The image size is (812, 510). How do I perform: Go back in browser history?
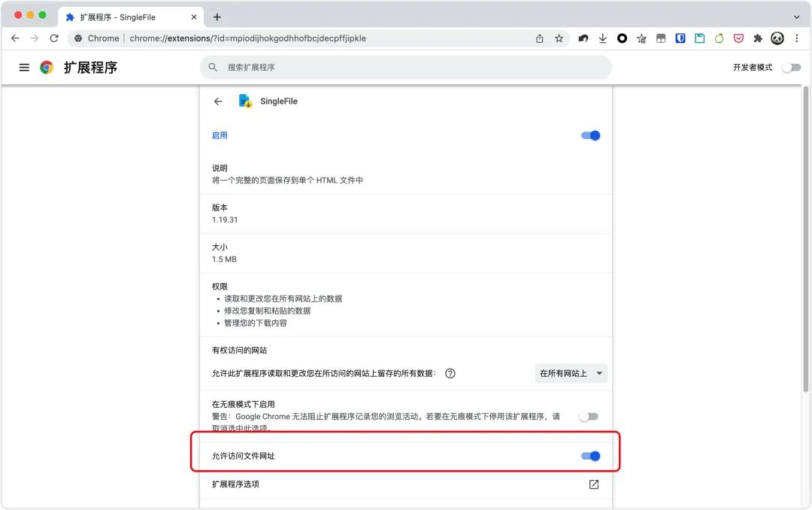(15, 38)
